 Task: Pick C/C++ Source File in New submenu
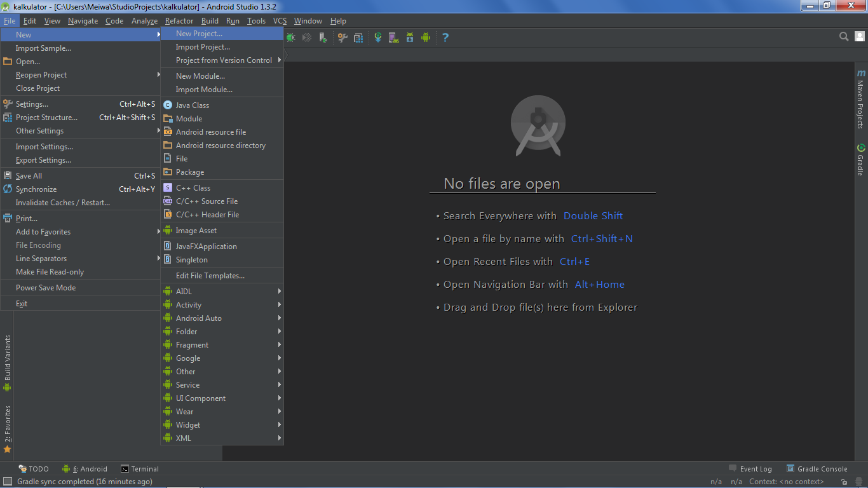[x=222, y=201]
